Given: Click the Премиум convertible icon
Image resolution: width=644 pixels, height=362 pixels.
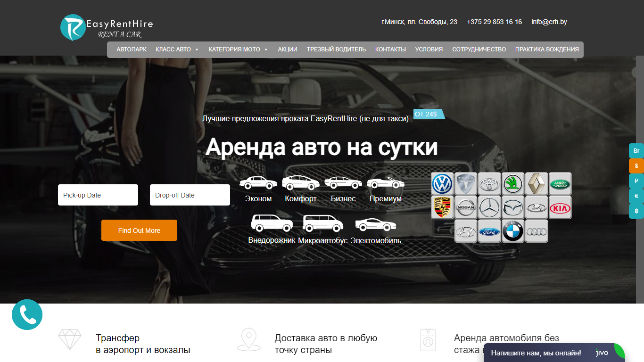Looking at the screenshot, I should click(x=386, y=182).
